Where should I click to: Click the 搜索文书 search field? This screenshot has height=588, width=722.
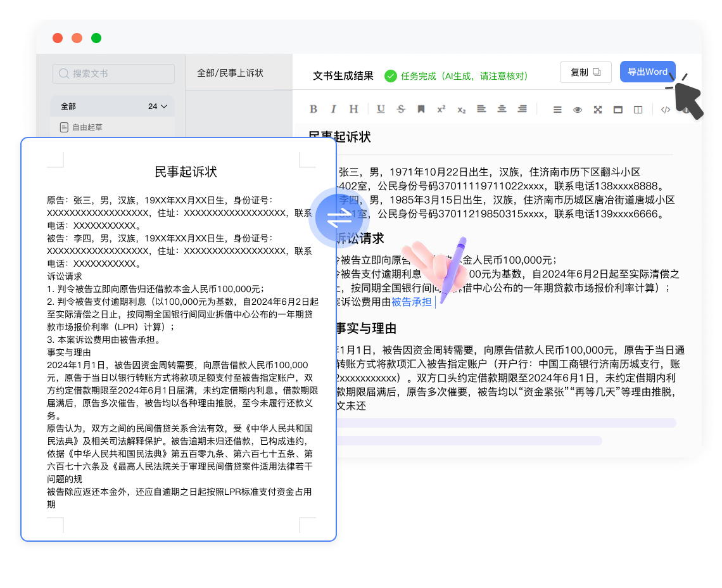click(113, 73)
